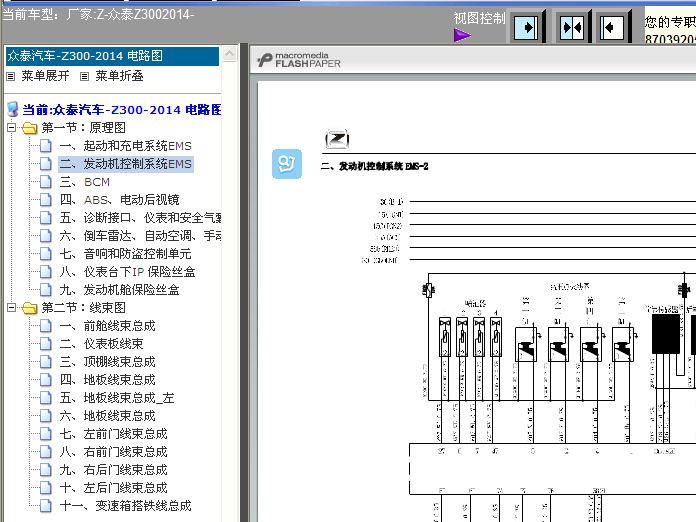Expand all menus via 菜单展开
Screen dimensions: 696x522
pos(45,76)
